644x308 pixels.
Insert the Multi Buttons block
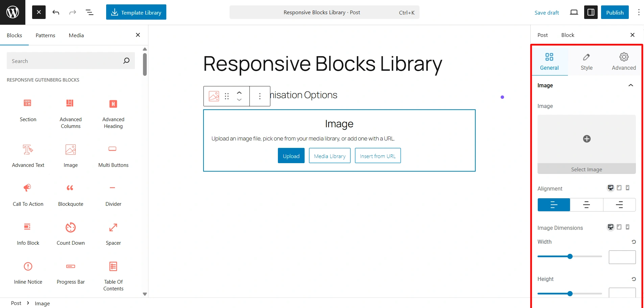[x=113, y=156]
